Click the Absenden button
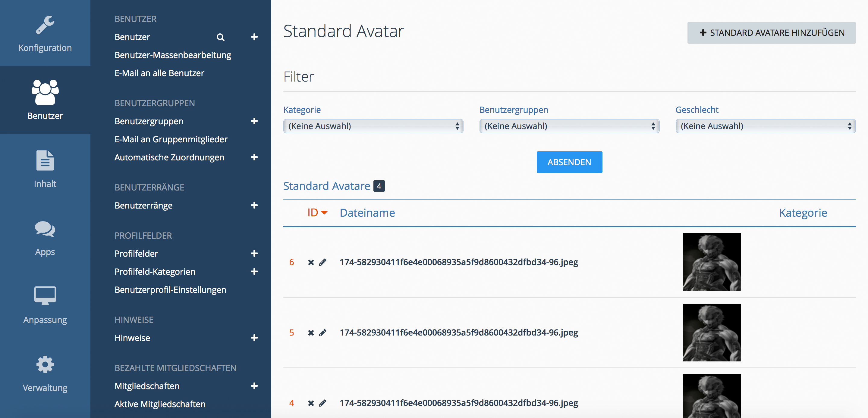Screen dimensions: 868x418 569,162
